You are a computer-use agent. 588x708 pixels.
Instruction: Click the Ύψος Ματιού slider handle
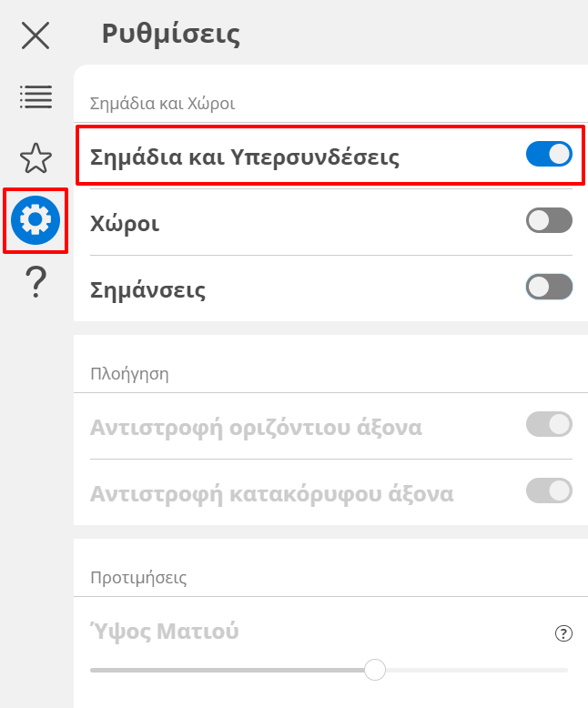[374, 671]
